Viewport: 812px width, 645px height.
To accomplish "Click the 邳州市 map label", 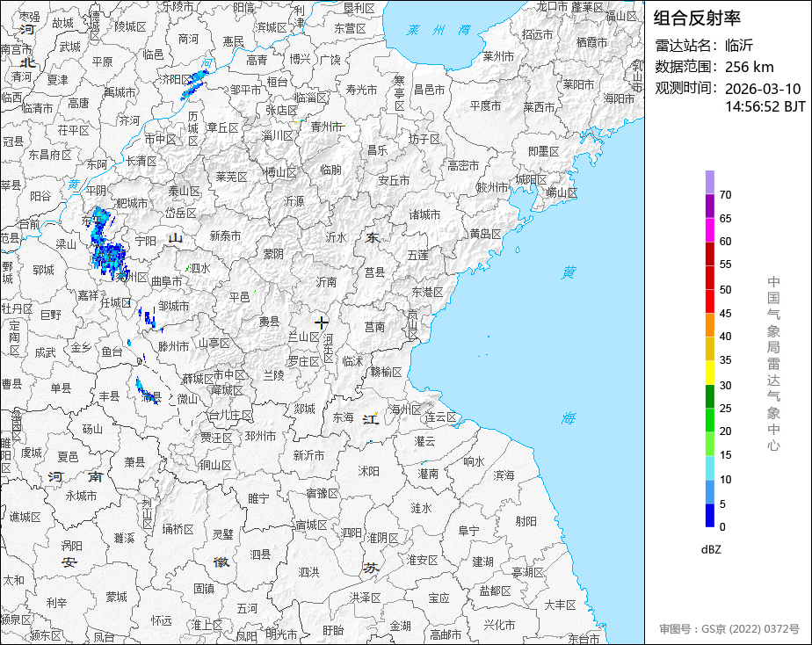I will pyautogui.click(x=260, y=437).
